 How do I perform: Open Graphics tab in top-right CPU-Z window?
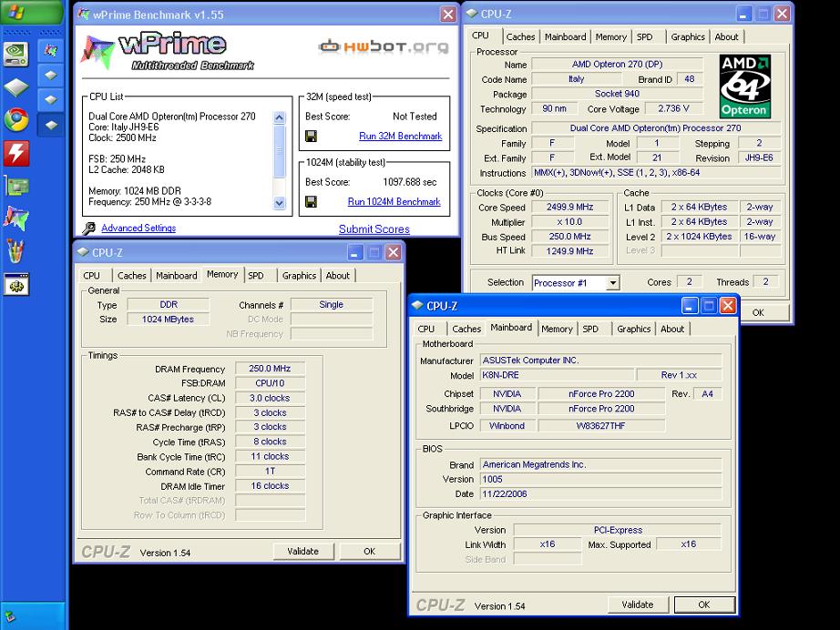click(688, 37)
